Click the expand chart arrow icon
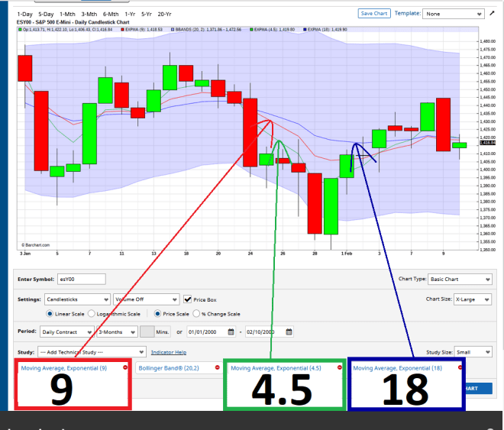 point(492,13)
